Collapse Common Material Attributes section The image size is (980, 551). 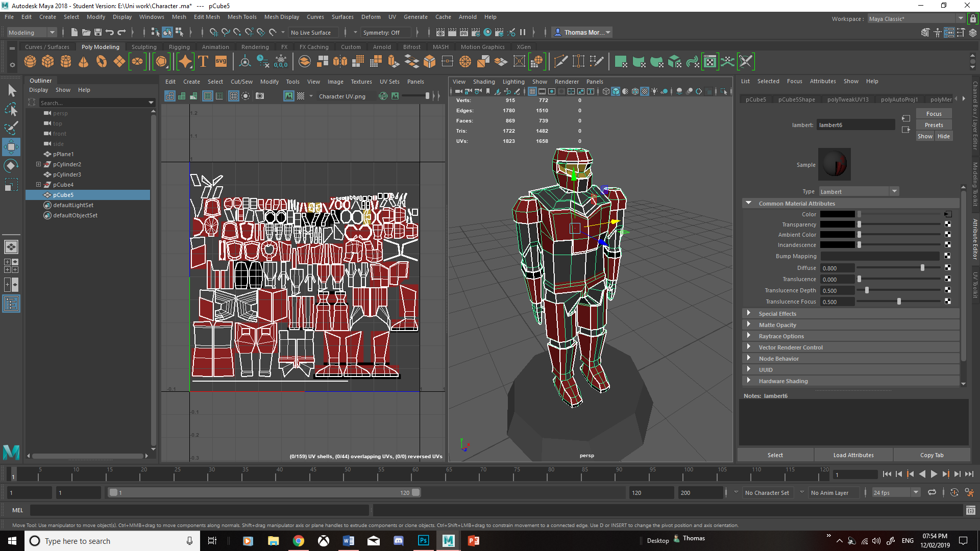click(x=748, y=203)
